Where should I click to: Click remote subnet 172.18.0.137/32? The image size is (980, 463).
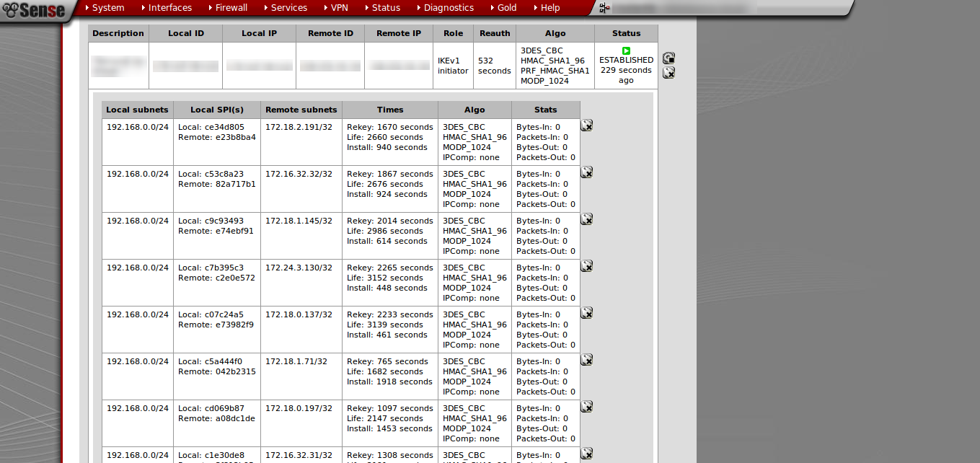pyautogui.click(x=299, y=314)
